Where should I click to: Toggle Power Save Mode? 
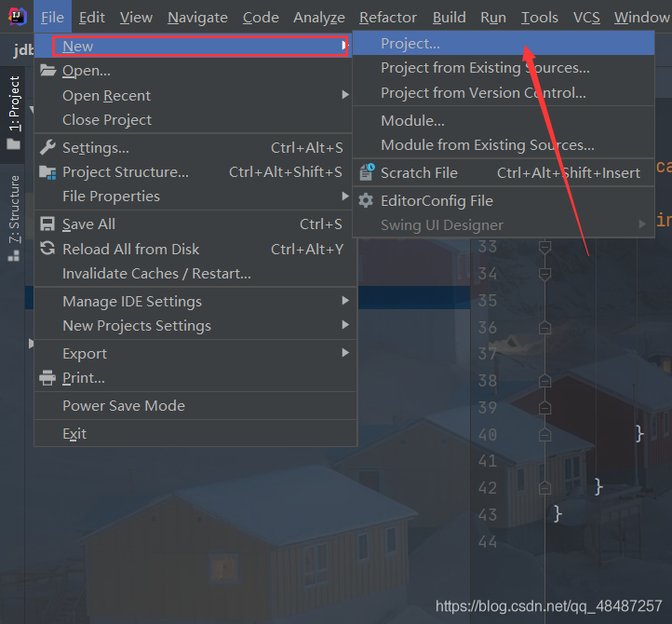[195, 406]
